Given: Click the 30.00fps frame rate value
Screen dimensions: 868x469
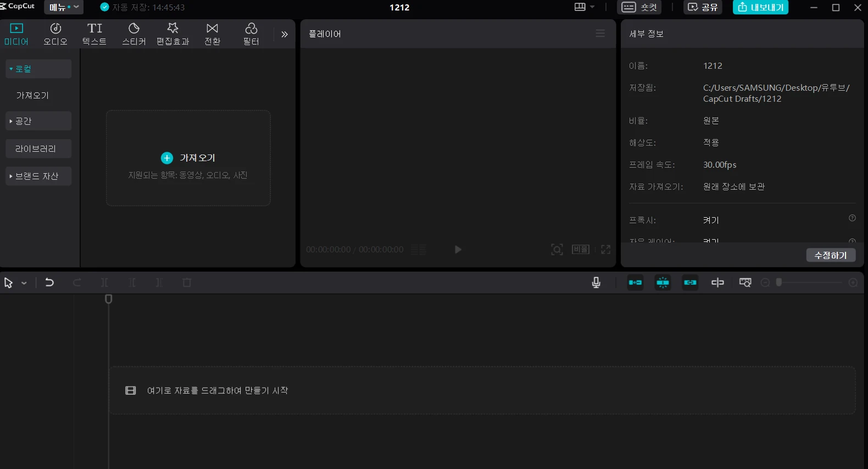Looking at the screenshot, I should 720,164.
